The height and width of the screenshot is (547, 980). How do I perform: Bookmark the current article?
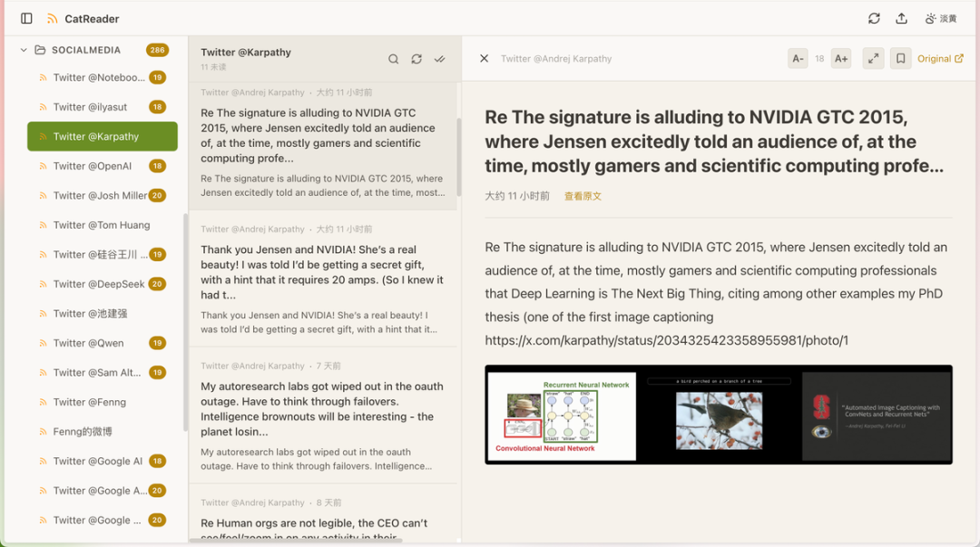coord(901,59)
